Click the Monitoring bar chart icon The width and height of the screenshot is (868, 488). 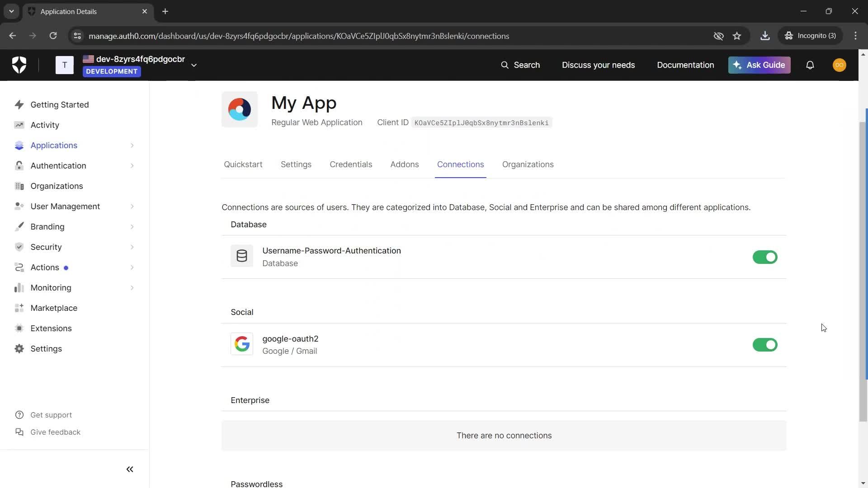point(19,288)
